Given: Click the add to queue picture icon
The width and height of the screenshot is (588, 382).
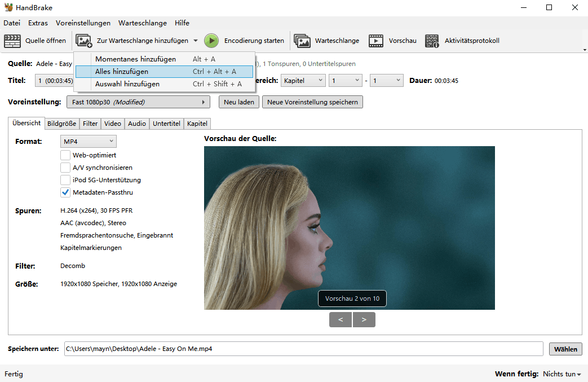Looking at the screenshot, I should [84, 41].
